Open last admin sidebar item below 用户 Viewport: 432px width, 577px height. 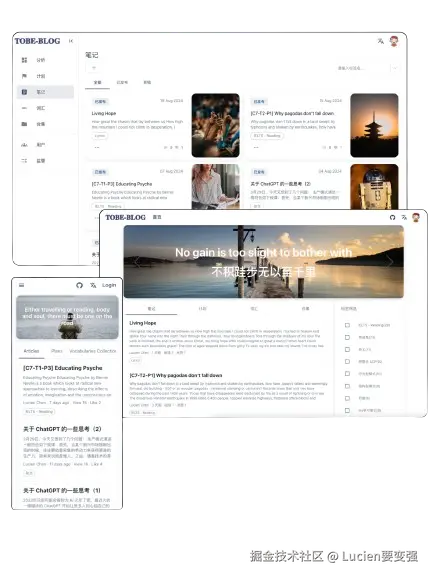tap(45, 161)
